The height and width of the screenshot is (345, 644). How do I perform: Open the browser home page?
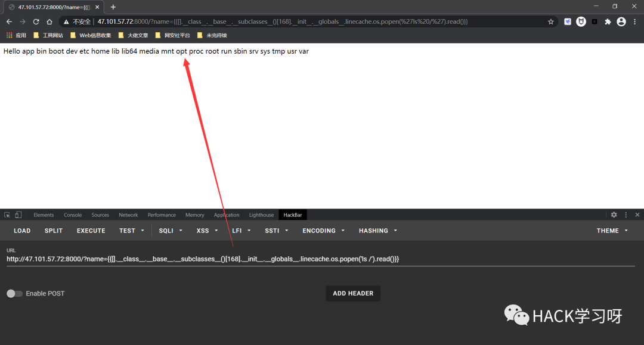49,21
